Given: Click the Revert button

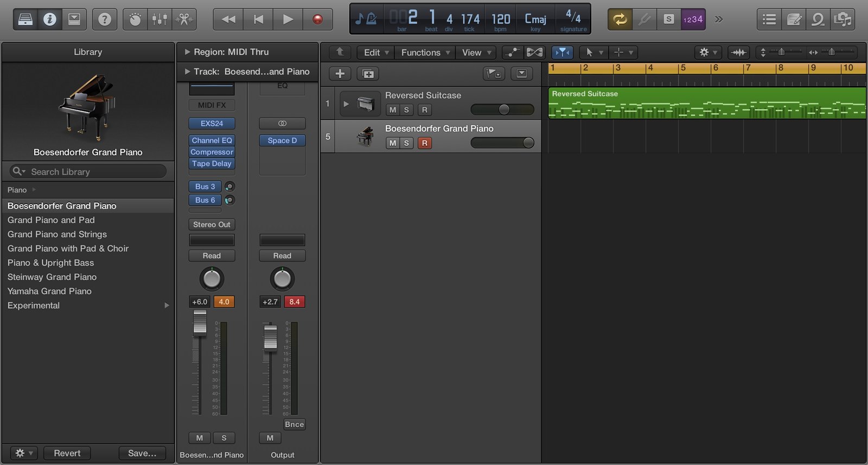Looking at the screenshot, I should point(67,453).
